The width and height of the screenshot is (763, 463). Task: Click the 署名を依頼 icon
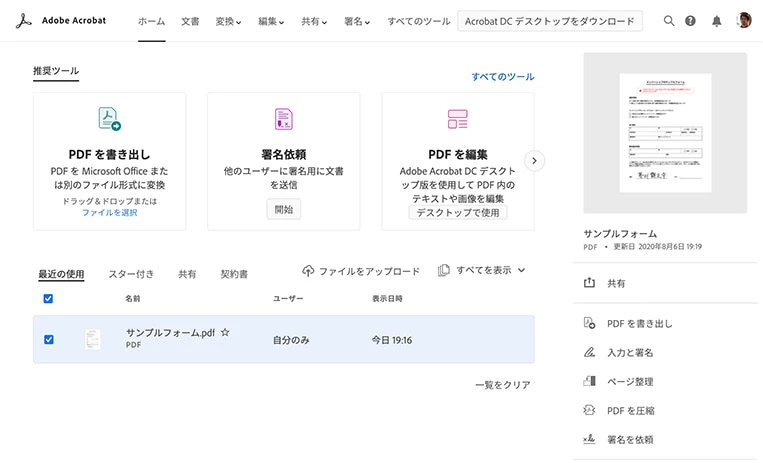(x=589, y=439)
